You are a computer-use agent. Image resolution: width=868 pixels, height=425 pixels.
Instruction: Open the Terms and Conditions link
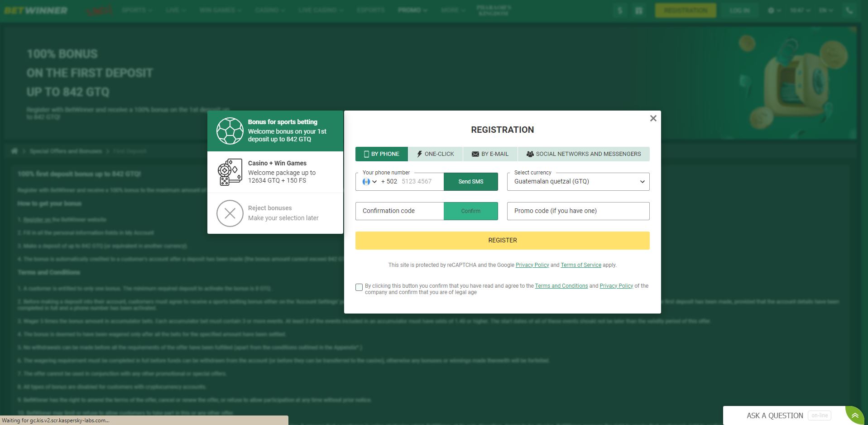561,286
